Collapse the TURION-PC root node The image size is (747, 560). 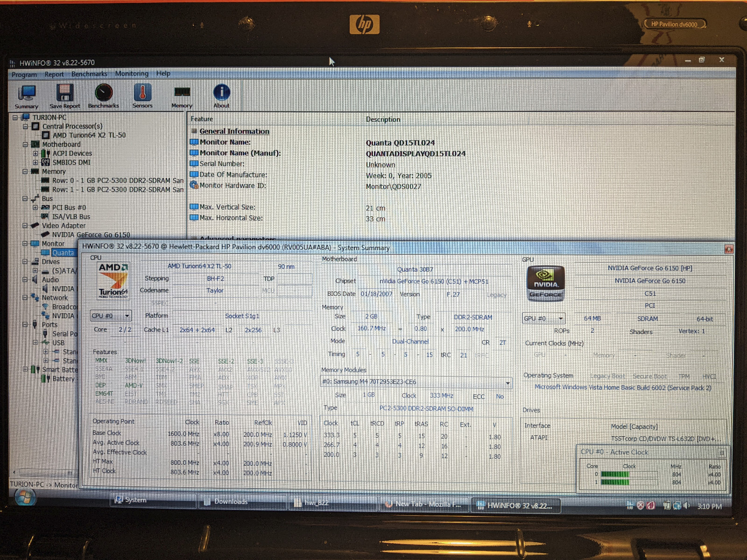pyautogui.click(x=15, y=118)
